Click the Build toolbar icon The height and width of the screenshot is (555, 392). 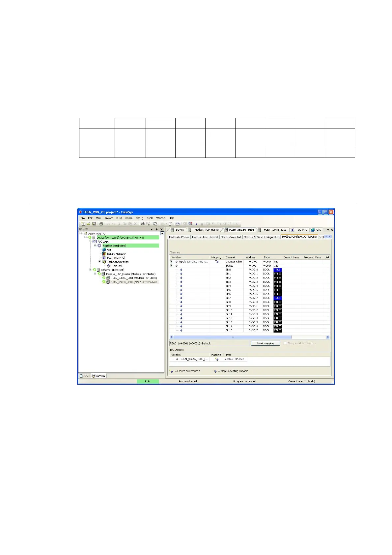pyautogui.click(x=177, y=224)
